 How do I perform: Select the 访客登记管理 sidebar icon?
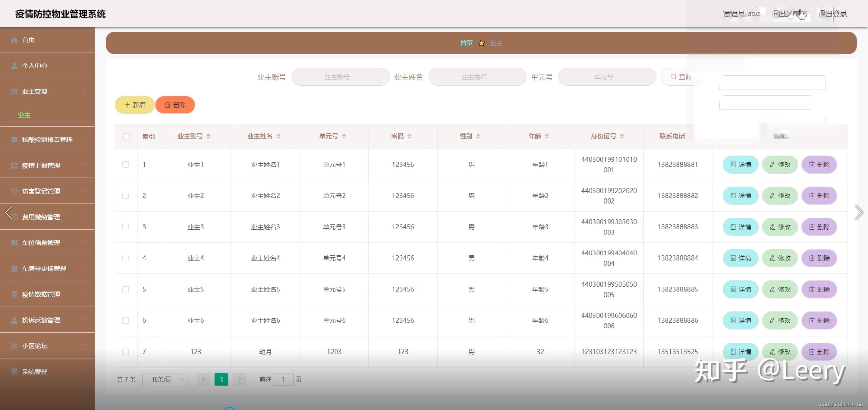pyautogui.click(x=14, y=191)
